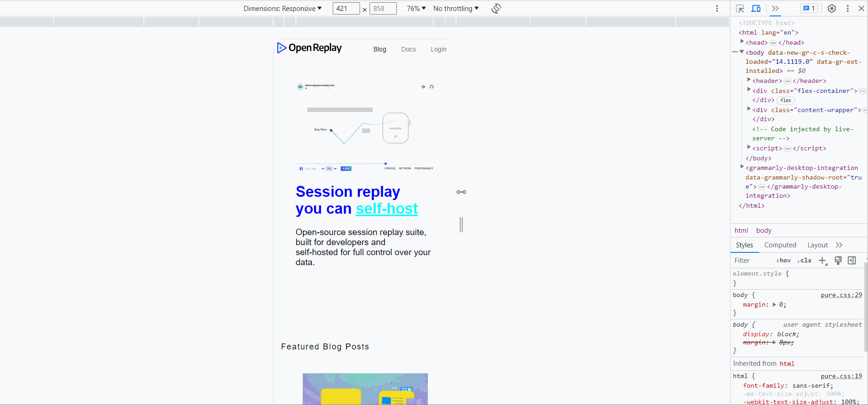Click the html link in Inherited from
Screen dimensions: 868x405
tap(787, 364)
